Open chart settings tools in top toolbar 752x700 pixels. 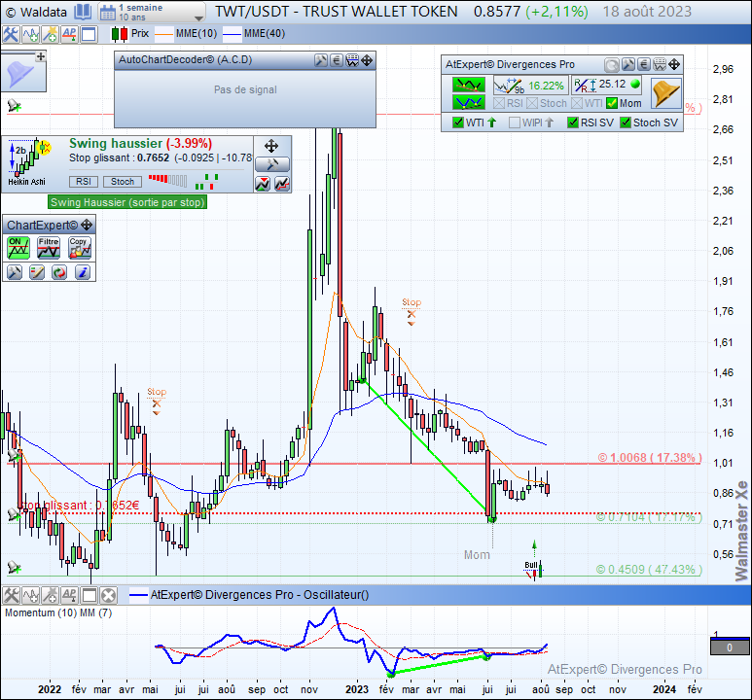[x=11, y=34]
